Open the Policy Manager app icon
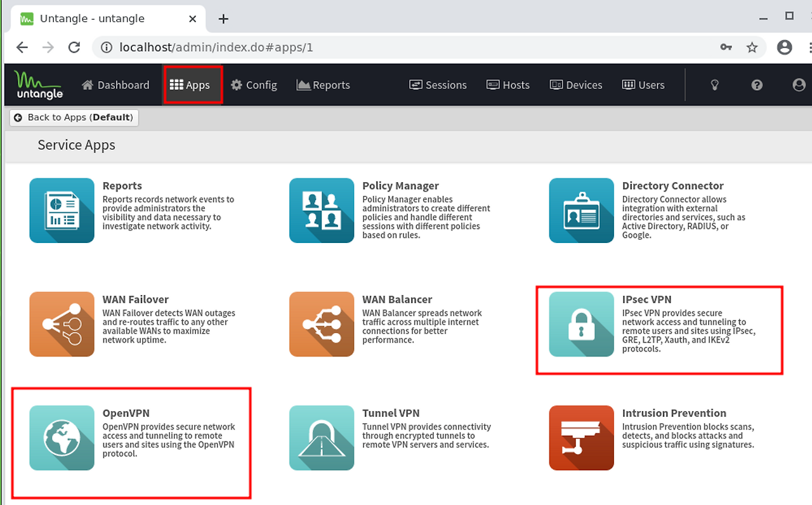This screenshot has height=505, width=812. tap(322, 210)
